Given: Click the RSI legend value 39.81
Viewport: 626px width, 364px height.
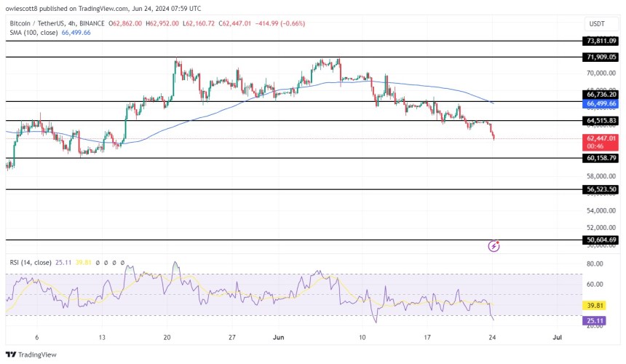Looking at the screenshot, I should coord(83,263).
